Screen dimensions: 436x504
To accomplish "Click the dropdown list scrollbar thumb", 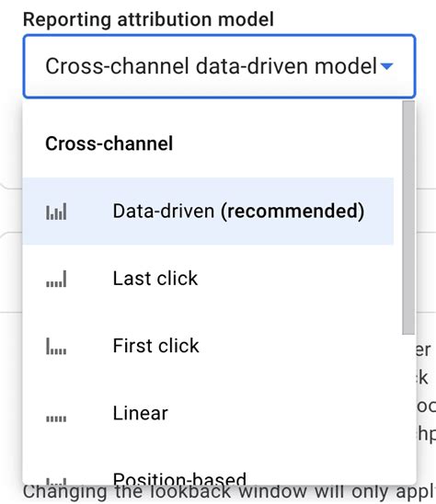I will click(x=408, y=218).
